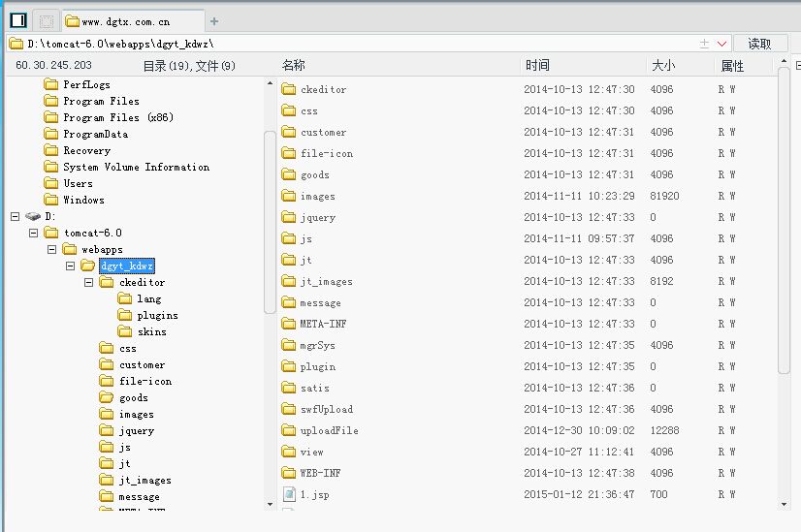
Task: Click the tree panel vertical scrollbar thumb
Action: (270, 222)
